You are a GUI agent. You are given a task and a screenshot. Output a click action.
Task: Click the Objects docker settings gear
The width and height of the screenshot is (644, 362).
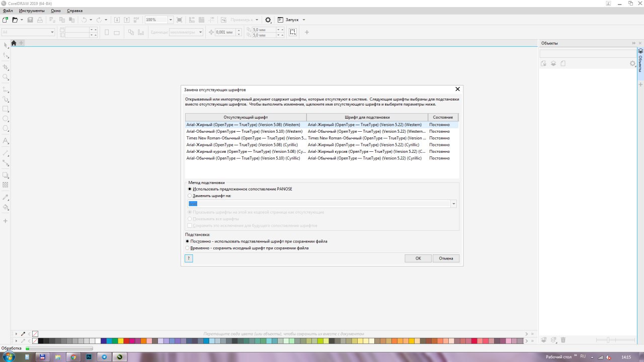[632, 63]
